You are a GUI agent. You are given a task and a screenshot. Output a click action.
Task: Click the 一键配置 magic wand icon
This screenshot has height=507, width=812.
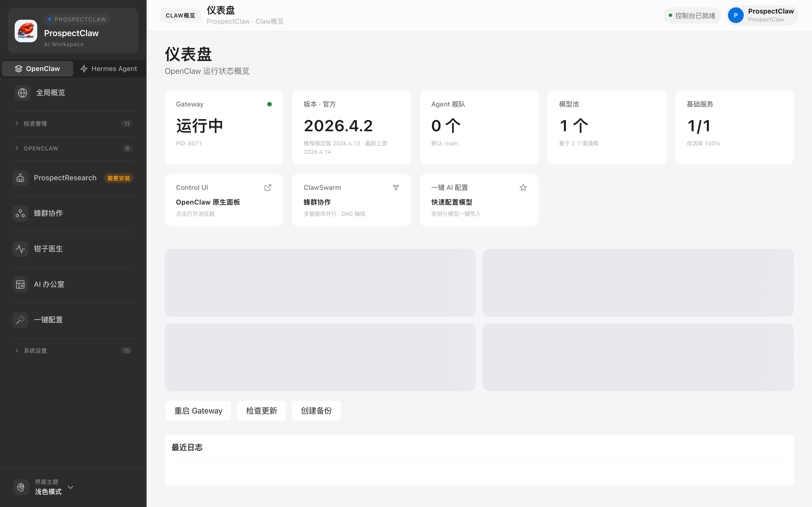pyautogui.click(x=21, y=320)
